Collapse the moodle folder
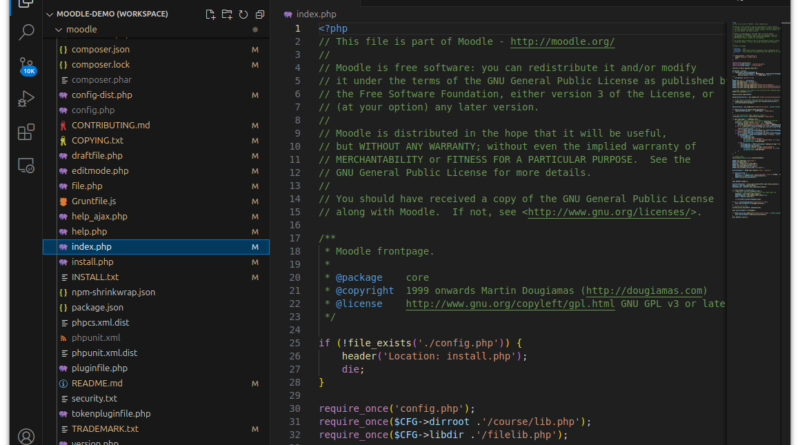 coord(59,30)
